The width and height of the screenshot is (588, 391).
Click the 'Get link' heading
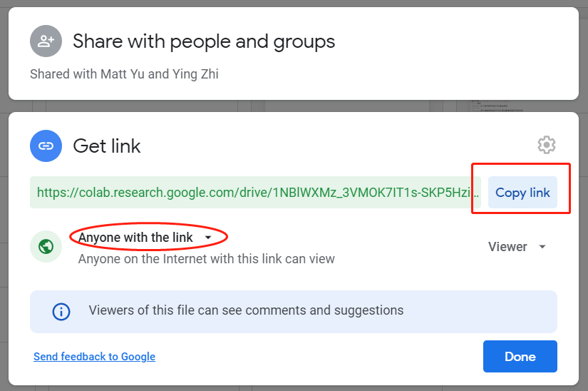[107, 146]
